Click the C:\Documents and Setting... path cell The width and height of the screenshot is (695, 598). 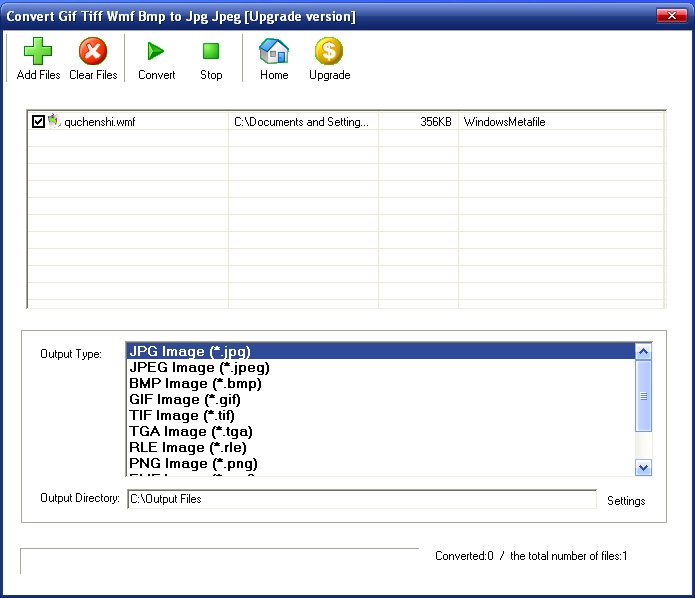tap(304, 121)
